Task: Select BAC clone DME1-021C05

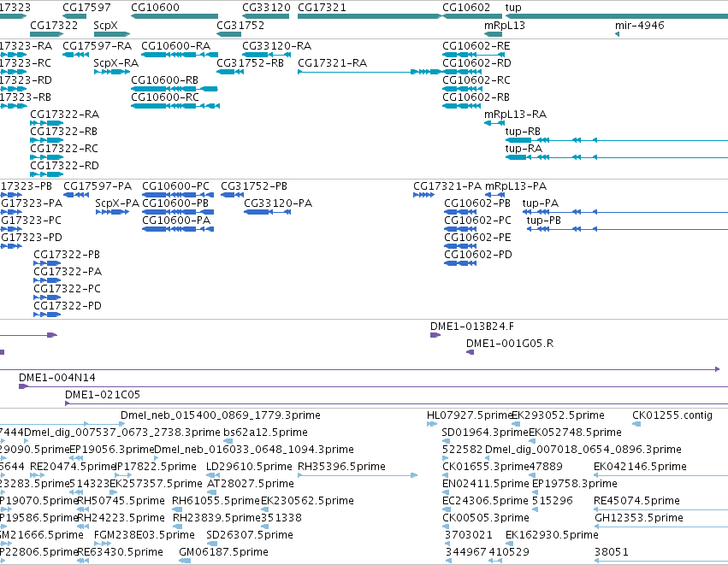Action: coord(396,403)
